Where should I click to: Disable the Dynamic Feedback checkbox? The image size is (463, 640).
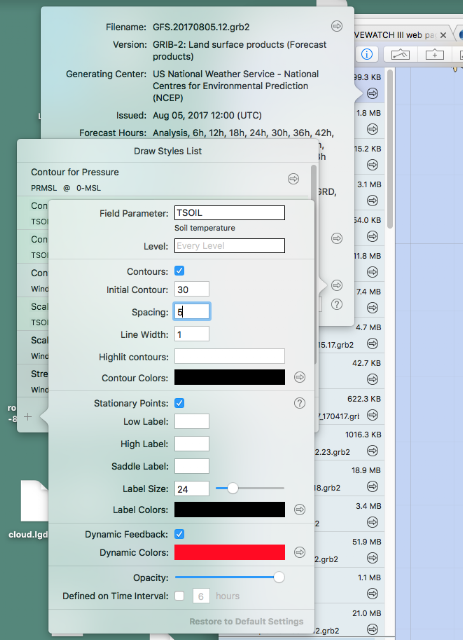pos(179,534)
